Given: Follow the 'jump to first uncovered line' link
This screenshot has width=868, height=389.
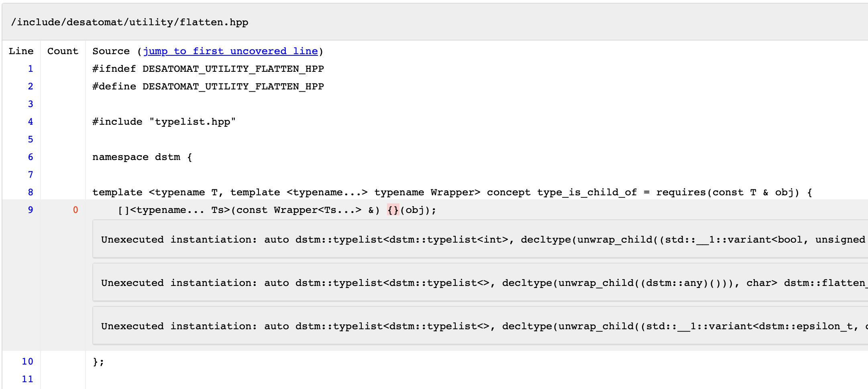Looking at the screenshot, I should pos(230,51).
